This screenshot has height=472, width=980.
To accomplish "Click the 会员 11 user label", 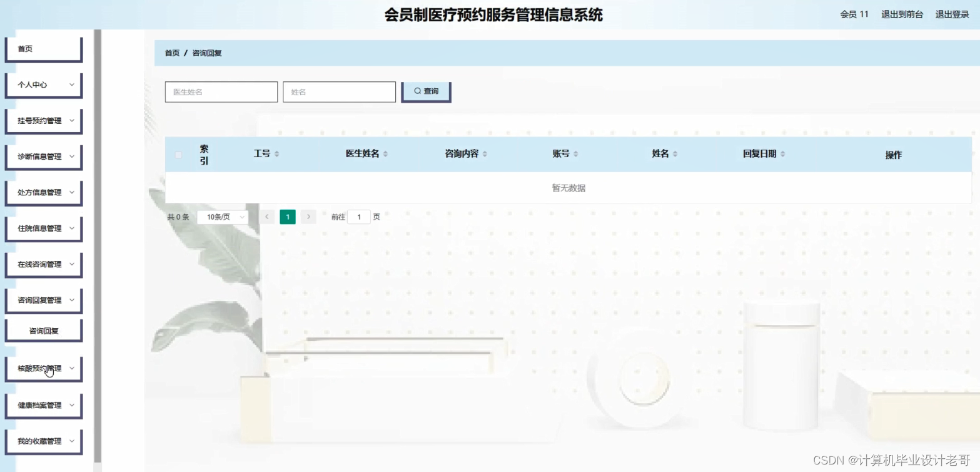I will tap(854, 14).
